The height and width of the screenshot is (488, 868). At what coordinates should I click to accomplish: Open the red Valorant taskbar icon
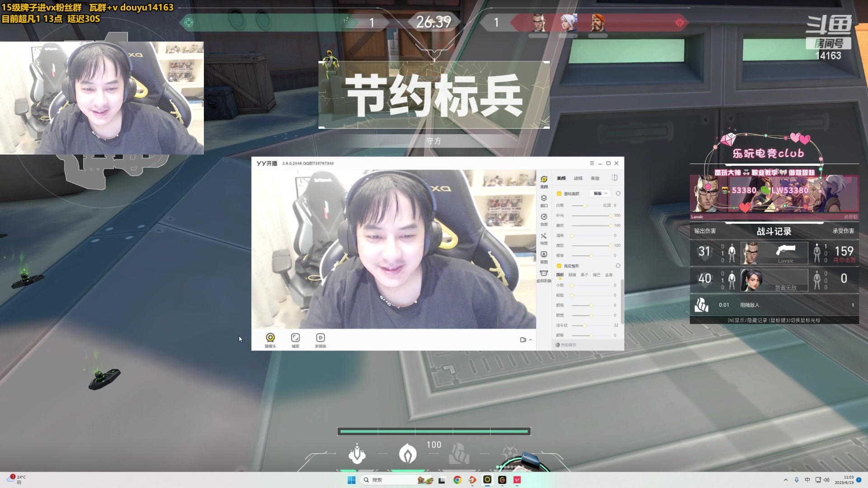(x=517, y=480)
